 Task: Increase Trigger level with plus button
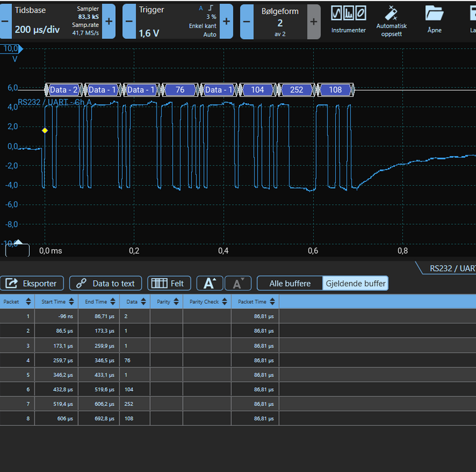tap(226, 21)
